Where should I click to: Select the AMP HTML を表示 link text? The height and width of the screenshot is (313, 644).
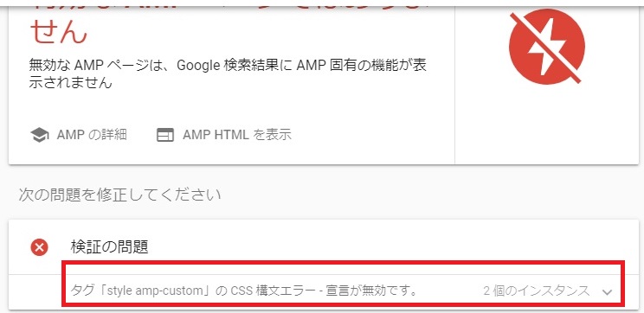(x=237, y=135)
